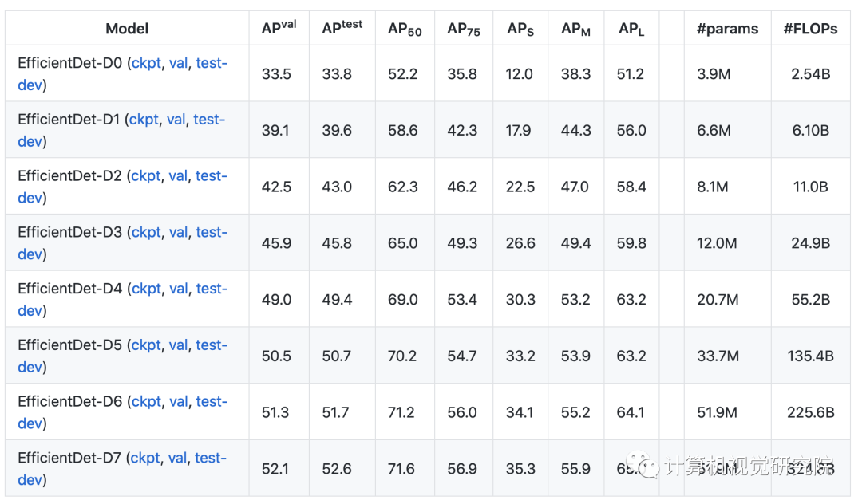Viewport: 862px width, 504px height.
Task: Click the EfficientDet-D3 val link
Action: (178, 232)
